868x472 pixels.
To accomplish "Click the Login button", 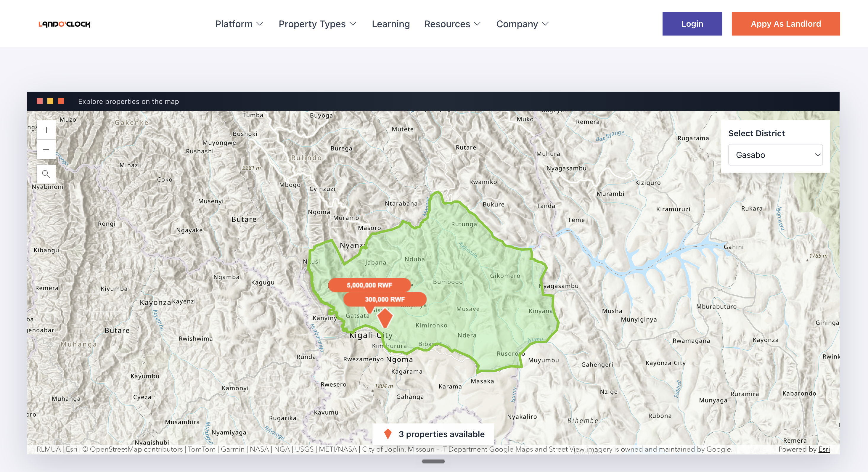I will [692, 24].
